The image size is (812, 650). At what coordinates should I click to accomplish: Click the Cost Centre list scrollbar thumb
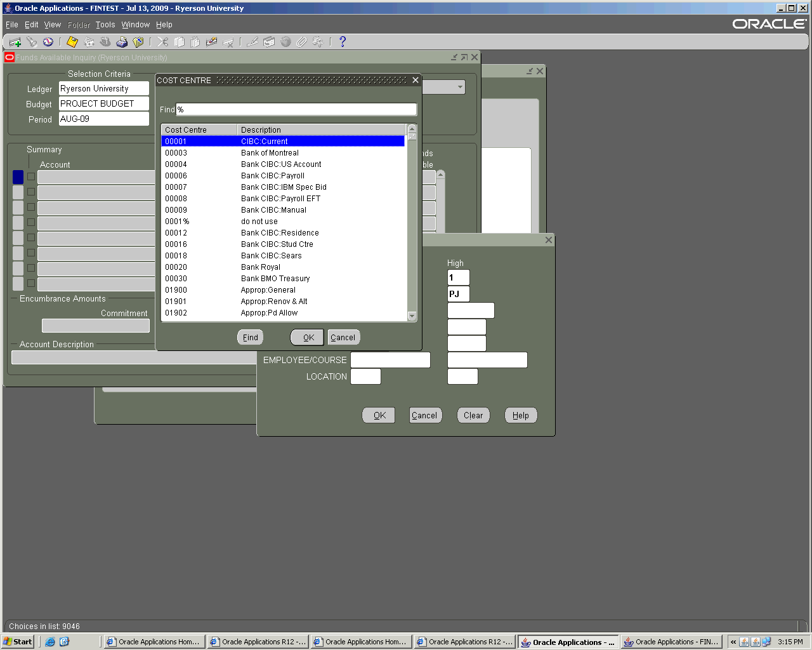tap(412, 137)
